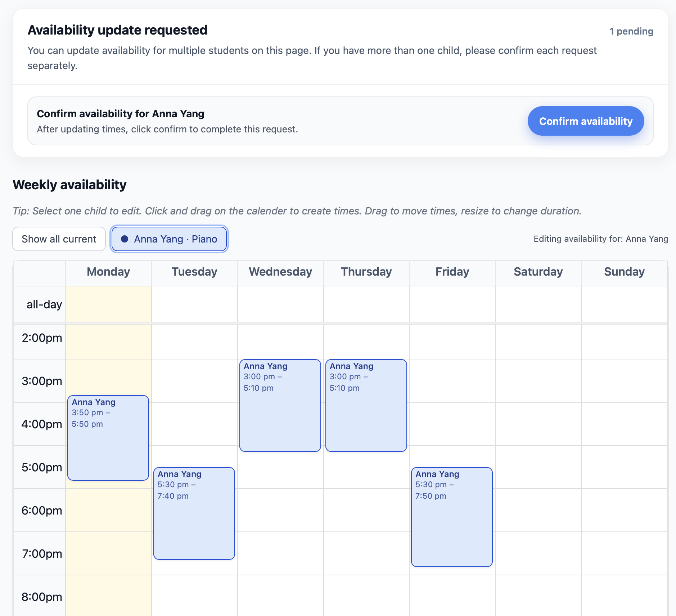
Task: Click the empty Saturday all-day cell
Action: pos(538,304)
